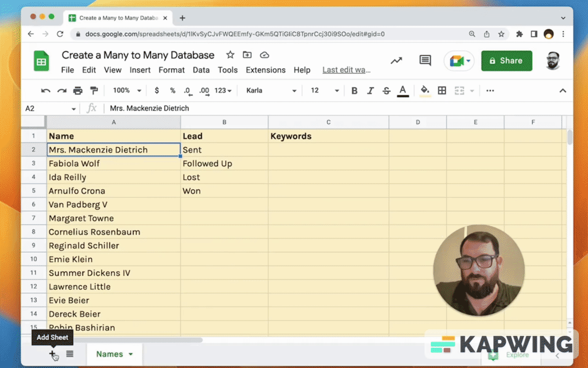Print the spreadsheet
Image resolution: width=588 pixels, height=368 pixels.
[x=78, y=91]
